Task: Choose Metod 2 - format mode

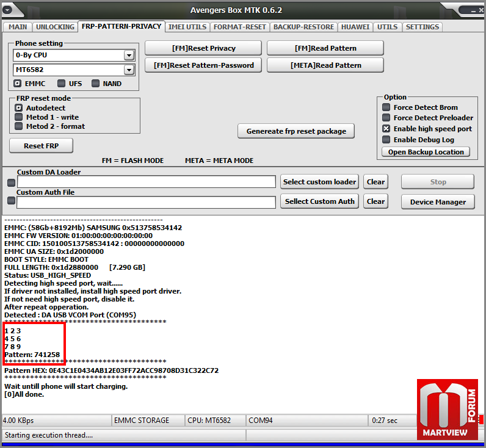Action: 19,126
